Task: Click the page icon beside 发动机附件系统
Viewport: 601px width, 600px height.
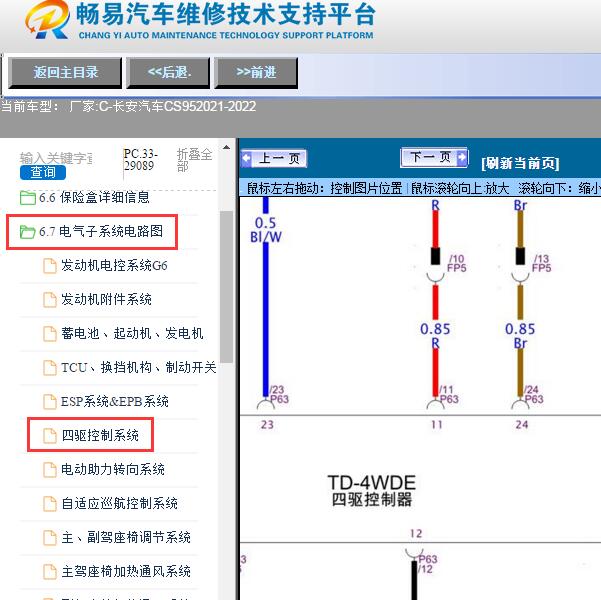Action: pyautogui.click(x=49, y=300)
